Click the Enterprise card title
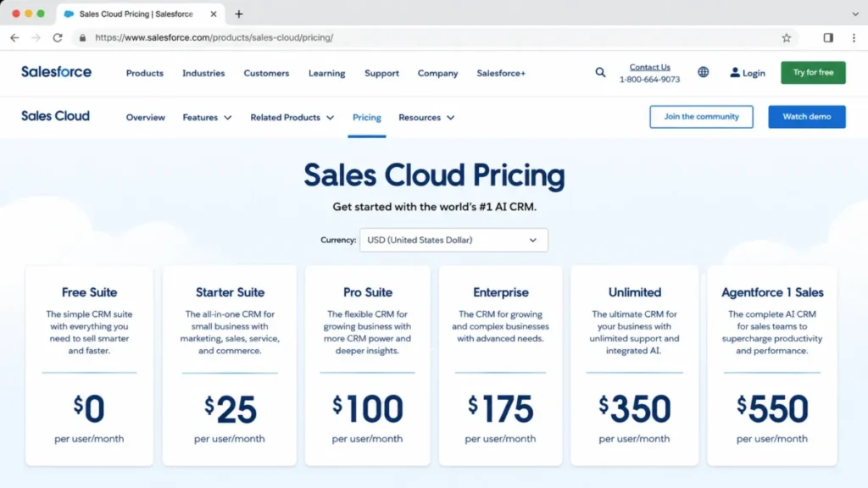The height and width of the screenshot is (488, 868). 500,292
